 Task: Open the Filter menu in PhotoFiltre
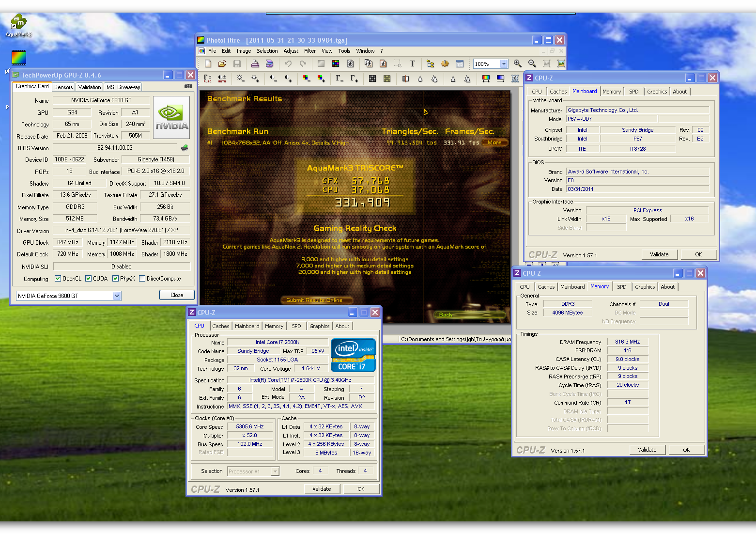tap(310, 51)
